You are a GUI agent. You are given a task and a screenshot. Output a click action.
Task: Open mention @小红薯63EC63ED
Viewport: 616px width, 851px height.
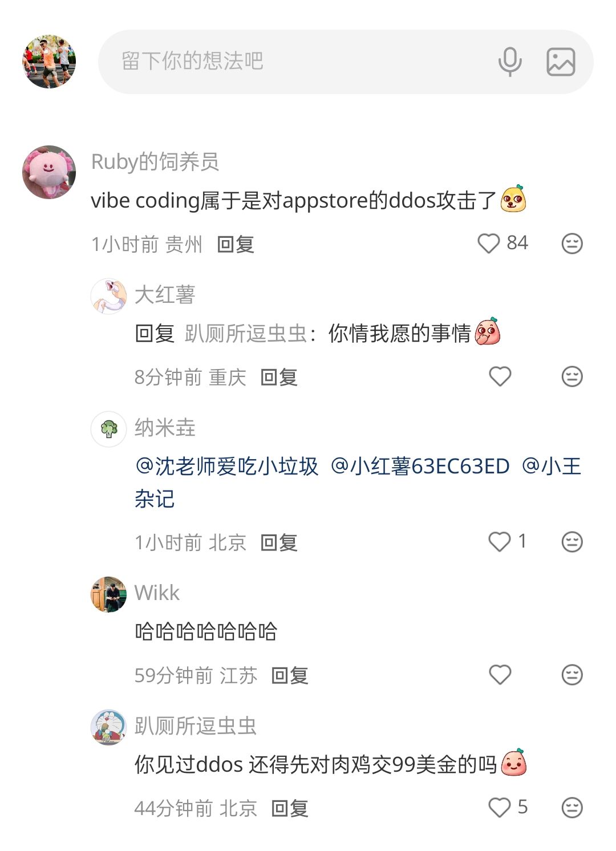click(x=420, y=467)
